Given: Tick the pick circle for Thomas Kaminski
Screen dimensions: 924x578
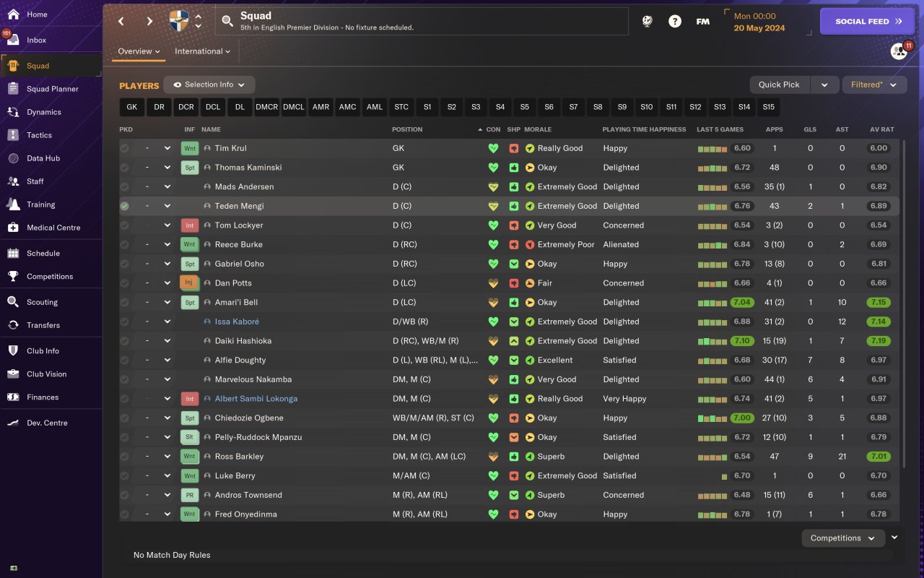Looking at the screenshot, I should pos(125,168).
